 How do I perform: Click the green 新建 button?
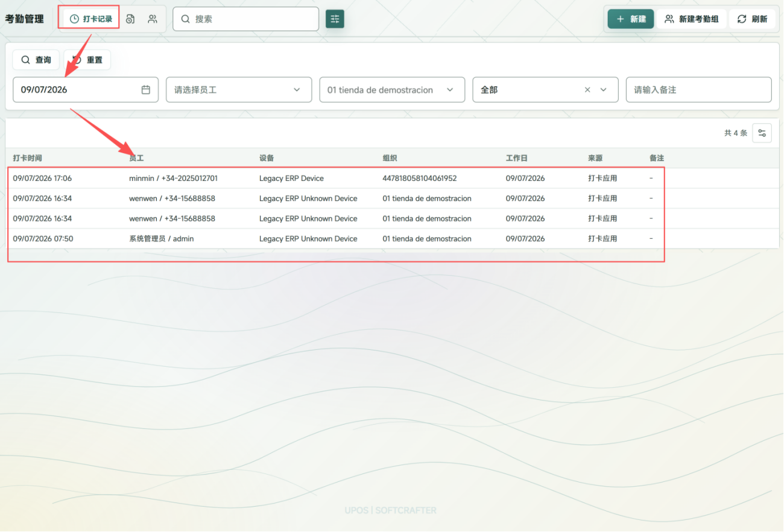point(631,19)
